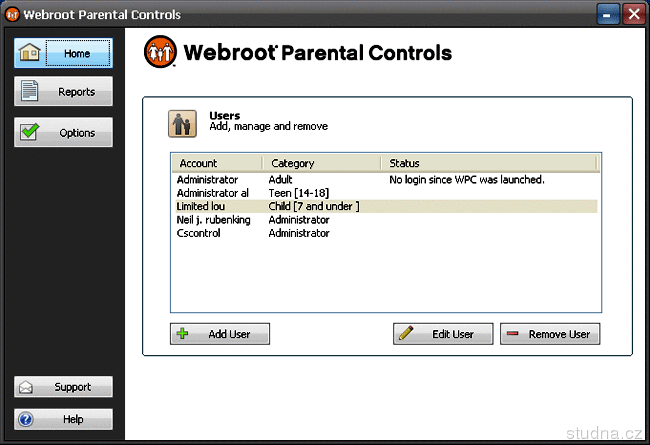
Task: Click the Add User button
Action: click(x=220, y=334)
